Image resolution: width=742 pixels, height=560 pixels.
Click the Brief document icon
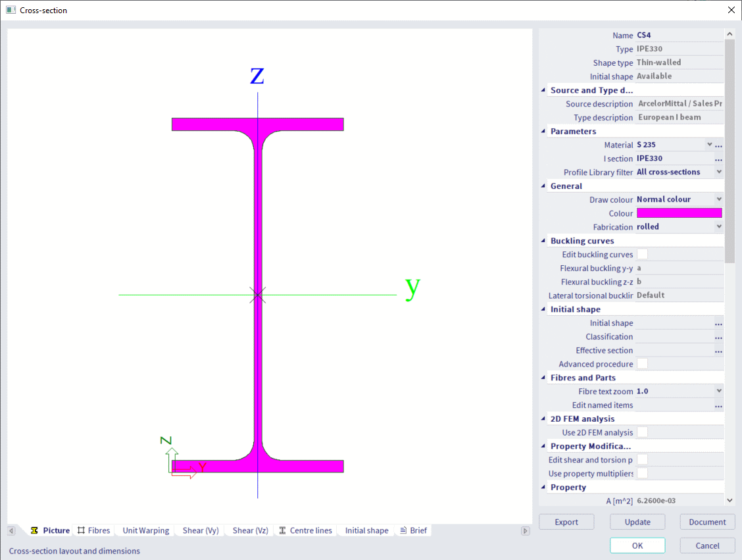tap(402, 530)
